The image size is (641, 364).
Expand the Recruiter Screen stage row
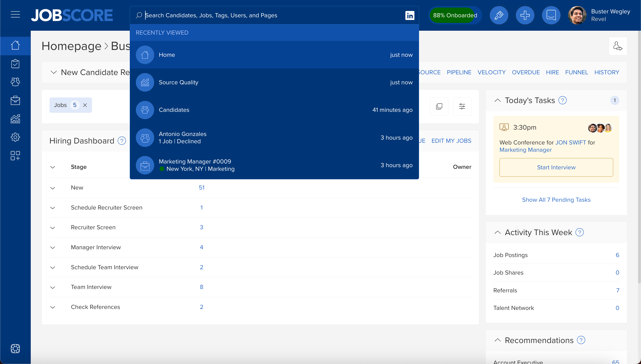(52, 228)
